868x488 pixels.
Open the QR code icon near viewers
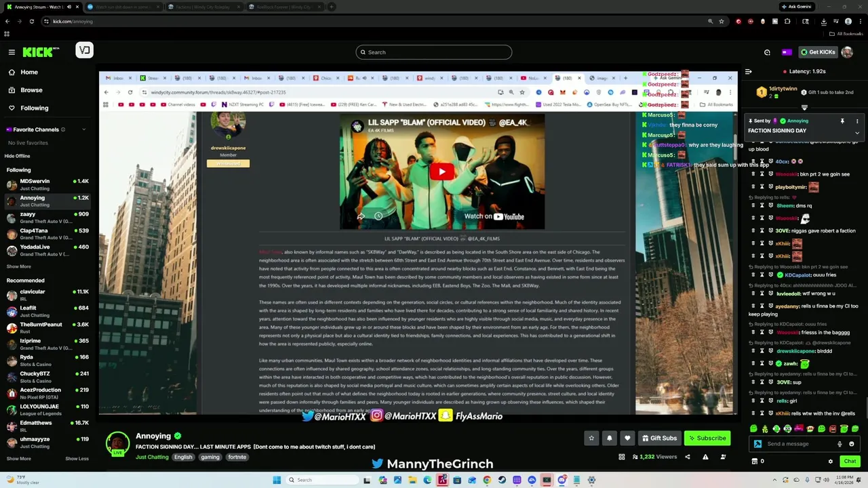[621, 457]
